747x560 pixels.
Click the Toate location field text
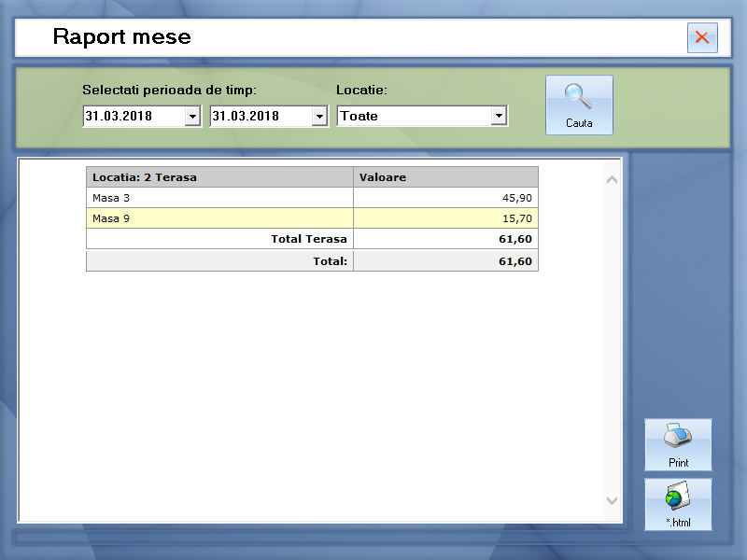tap(359, 116)
